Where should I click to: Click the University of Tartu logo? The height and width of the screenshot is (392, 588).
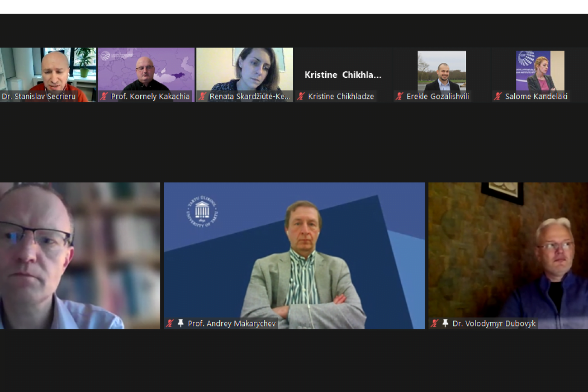click(202, 211)
